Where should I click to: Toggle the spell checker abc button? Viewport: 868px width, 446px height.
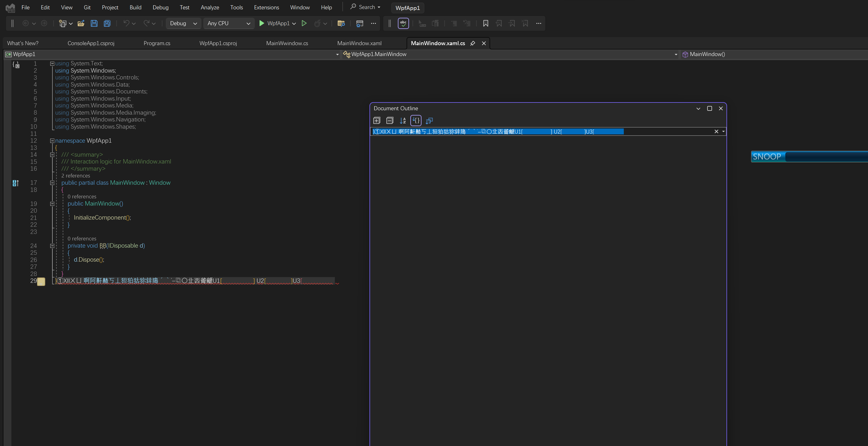point(403,23)
